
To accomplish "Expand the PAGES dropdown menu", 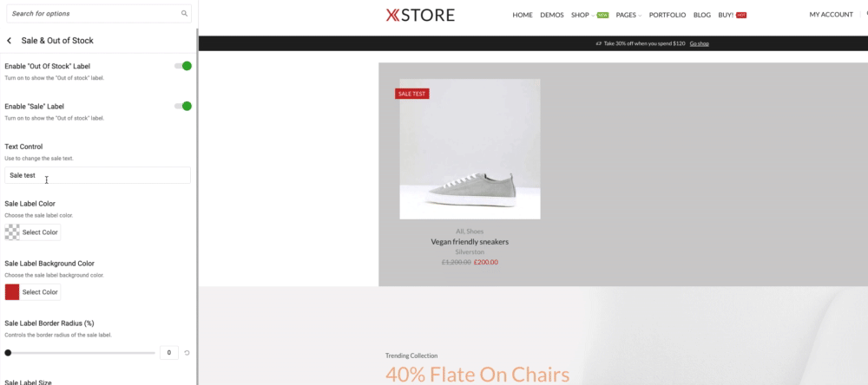I will click(628, 15).
